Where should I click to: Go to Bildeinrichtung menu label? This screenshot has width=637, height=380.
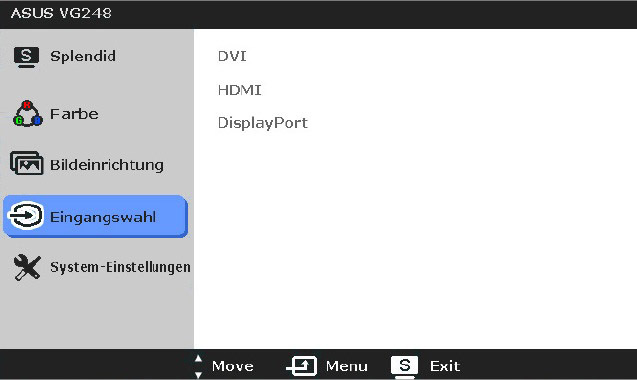click(x=107, y=165)
